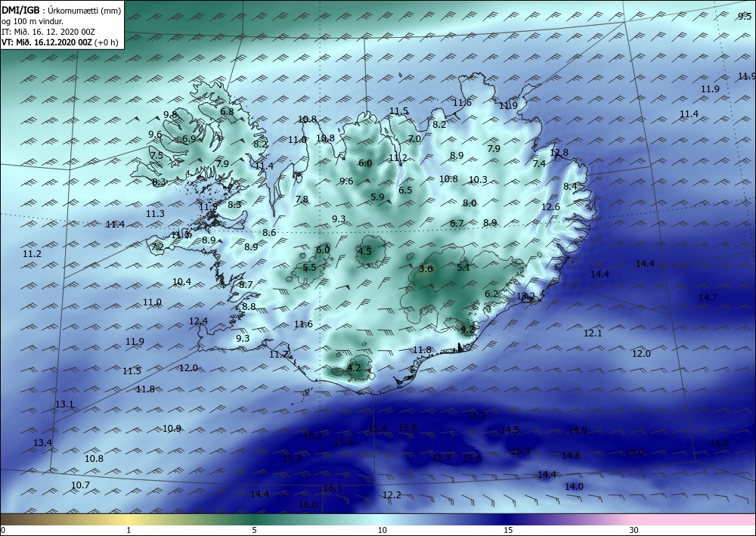Click the 7.5 value on the map

(x=156, y=155)
